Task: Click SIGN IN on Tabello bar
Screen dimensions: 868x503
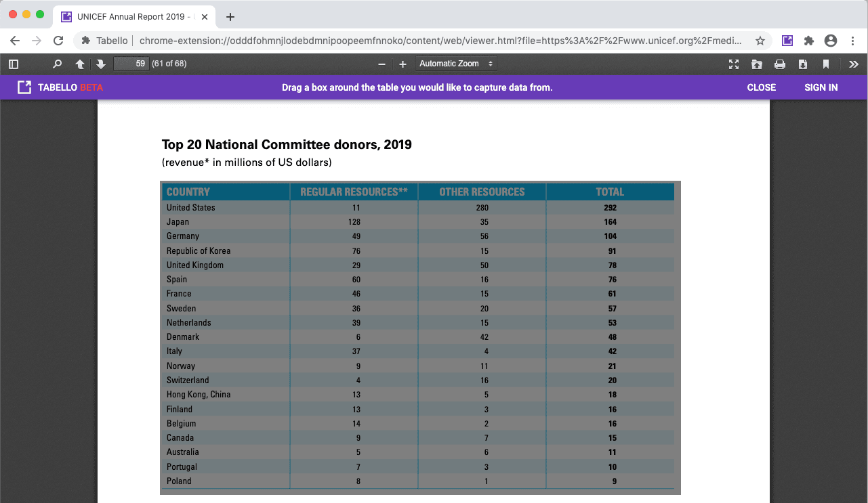Action: point(821,87)
